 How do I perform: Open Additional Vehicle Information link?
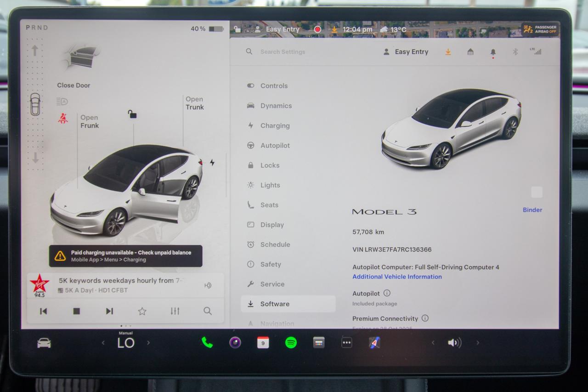(397, 277)
